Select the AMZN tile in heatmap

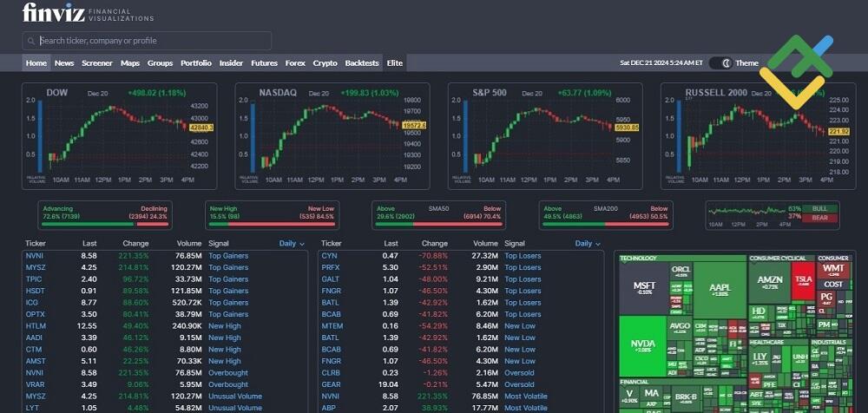[769, 282]
